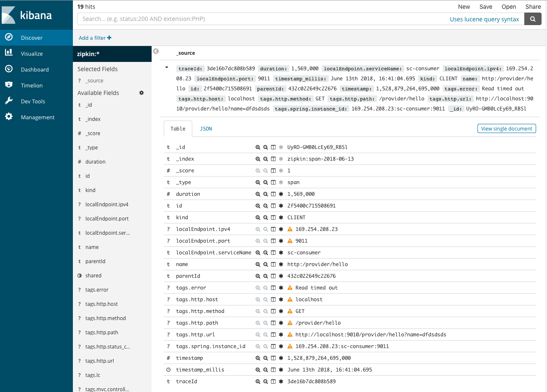Open Dashboard from sidebar
Image resolution: width=547 pixels, height=392 pixels.
(x=36, y=69)
